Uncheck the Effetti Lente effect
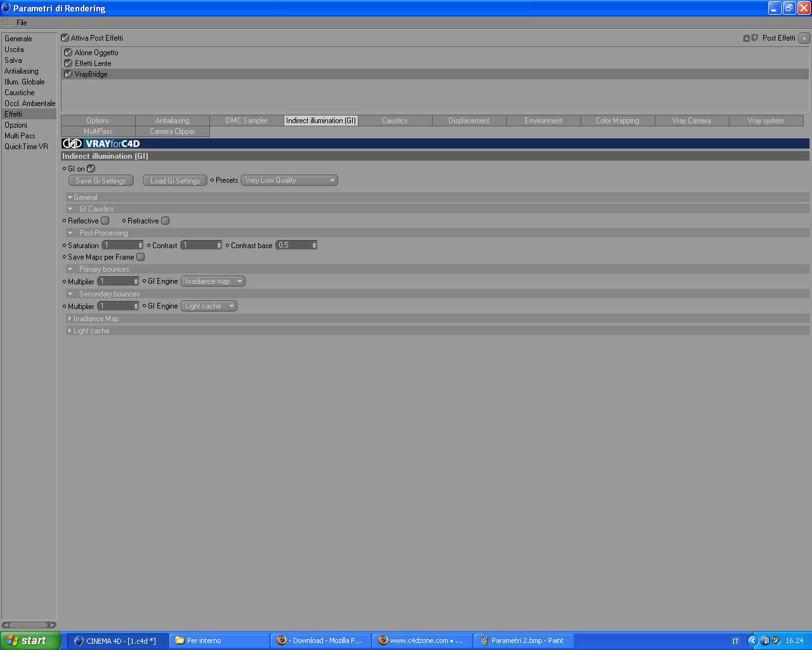Screen dimensions: 812x650 pyautogui.click(x=69, y=63)
